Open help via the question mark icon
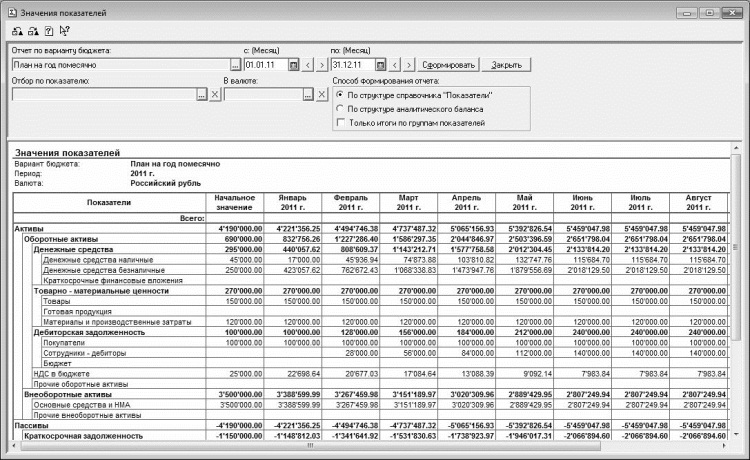The image size is (750, 460). 49,32
